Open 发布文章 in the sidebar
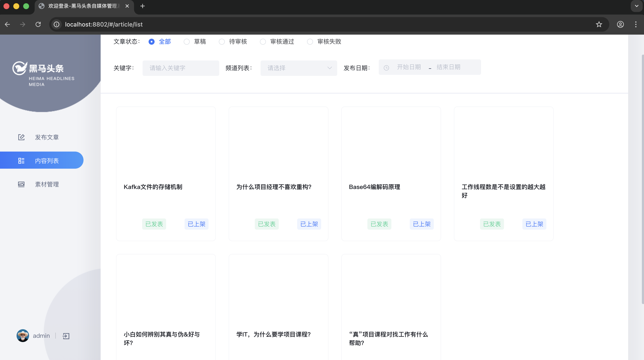 47,137
